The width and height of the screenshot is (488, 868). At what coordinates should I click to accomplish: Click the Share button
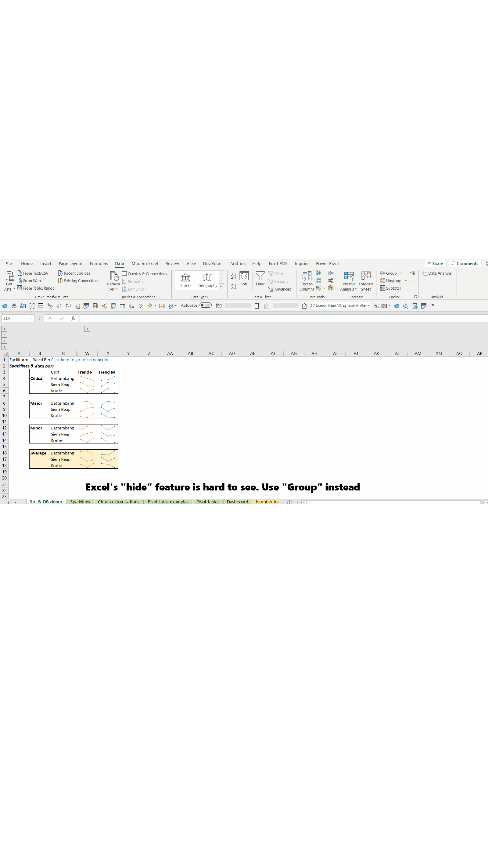[x=435, y=263]
